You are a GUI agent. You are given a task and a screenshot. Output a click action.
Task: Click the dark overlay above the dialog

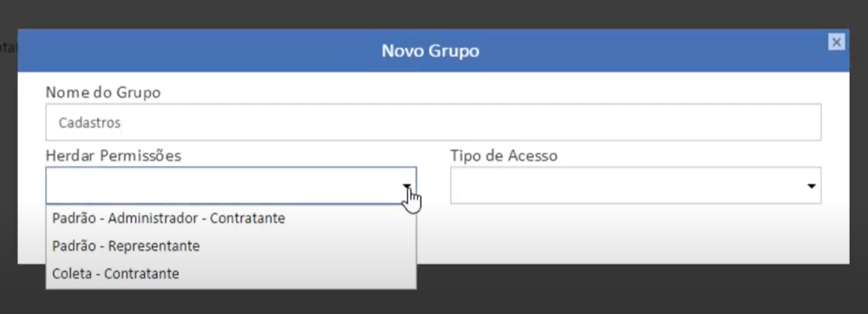[434, 14]
